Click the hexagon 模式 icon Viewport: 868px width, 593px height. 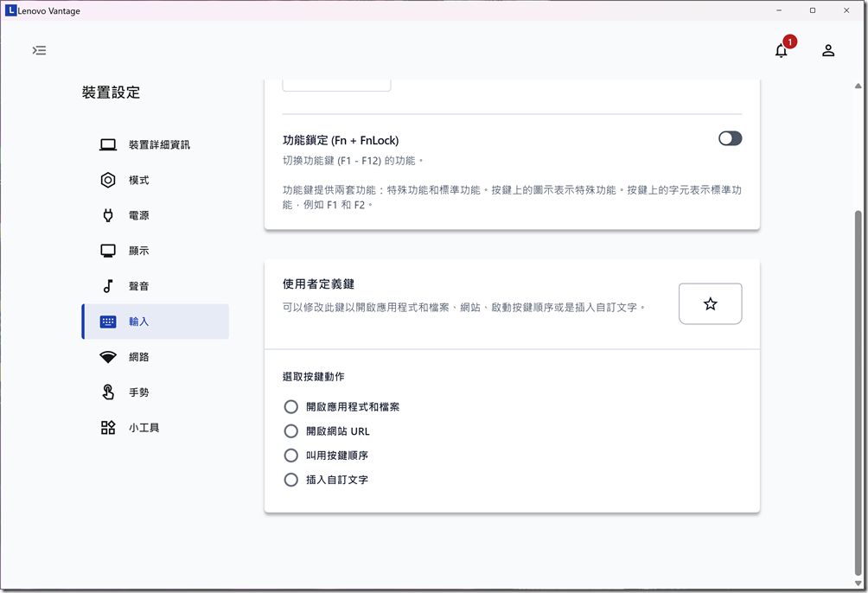(108, 181)
